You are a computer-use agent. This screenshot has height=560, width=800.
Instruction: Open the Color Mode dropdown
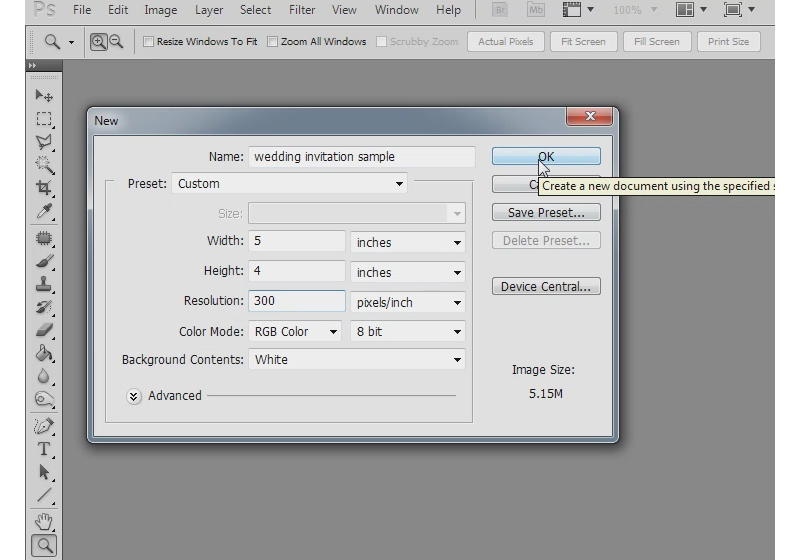coord(295,331)
